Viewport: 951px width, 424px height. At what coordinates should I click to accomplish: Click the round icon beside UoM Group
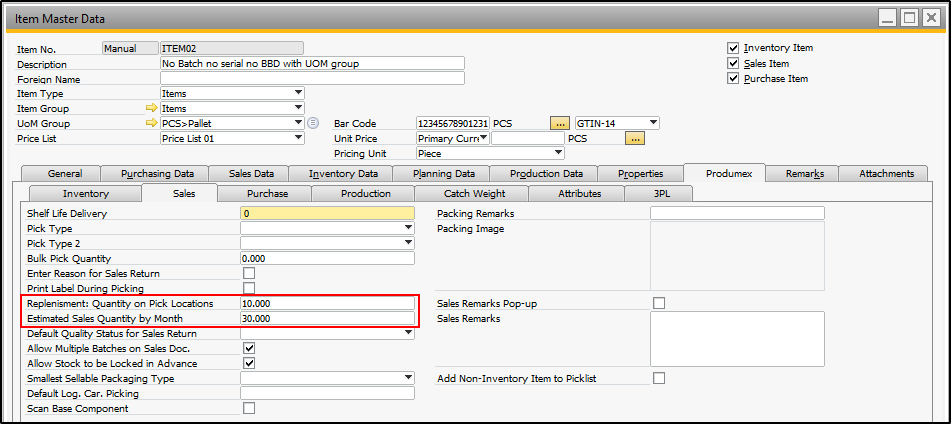313,123
